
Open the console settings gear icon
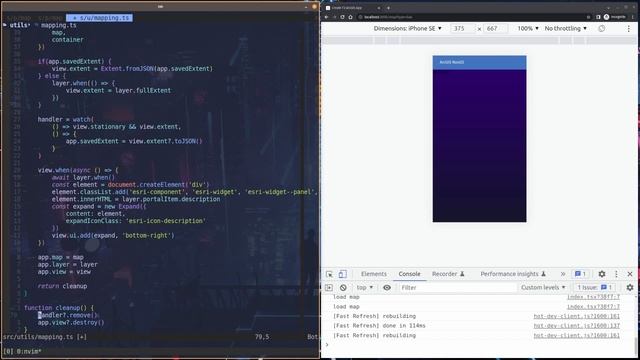pyautogui.click(x=630, y=287)
